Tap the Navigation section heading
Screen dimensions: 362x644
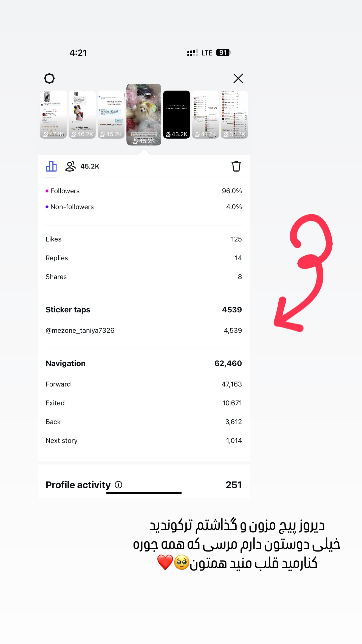[x=66, y=363]
